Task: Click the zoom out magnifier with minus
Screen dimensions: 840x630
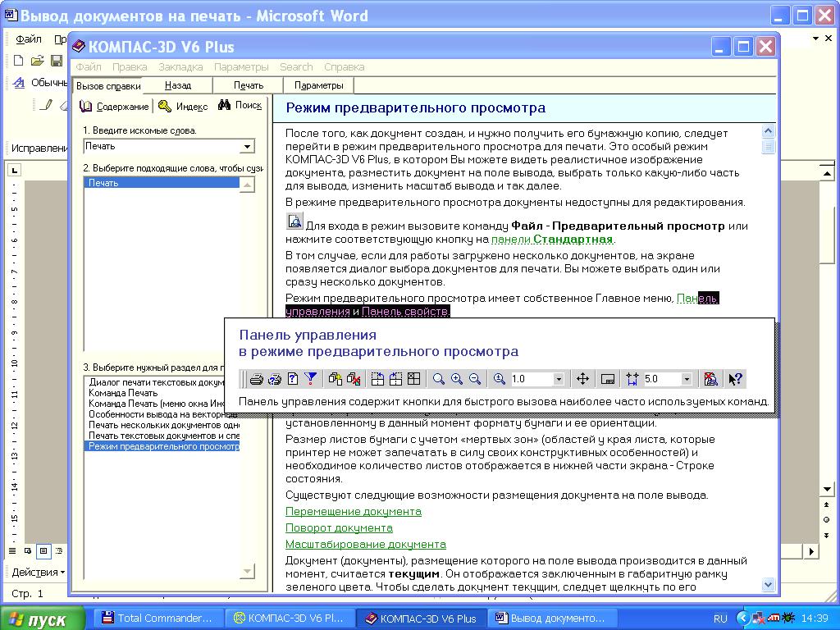Action: [x=475, y=379]
